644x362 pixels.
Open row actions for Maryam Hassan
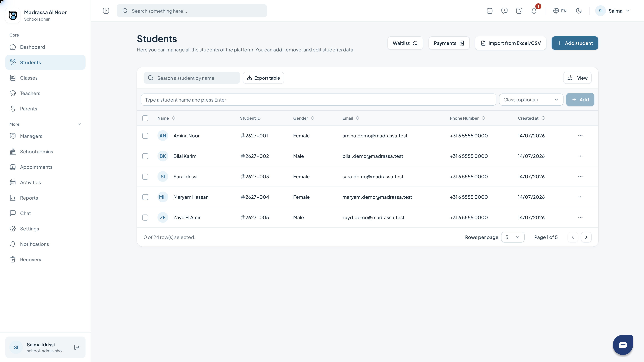coord(580,197)
